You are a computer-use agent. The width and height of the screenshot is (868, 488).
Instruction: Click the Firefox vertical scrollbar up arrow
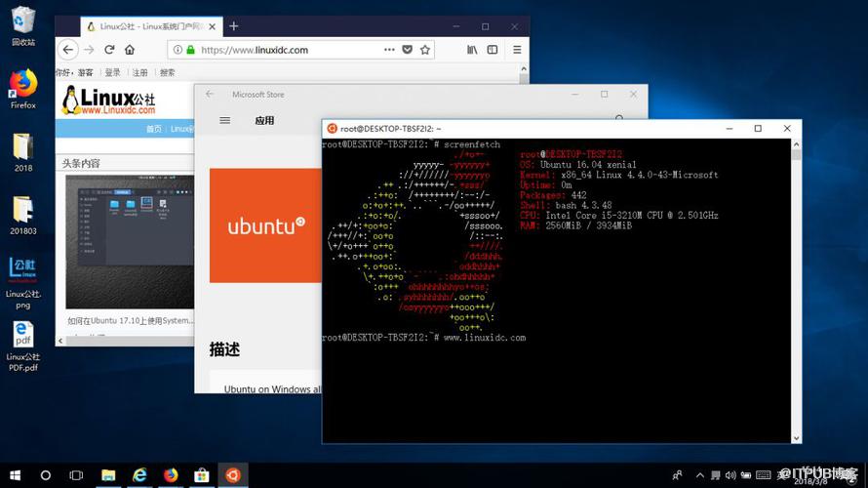tap(524, 69)
